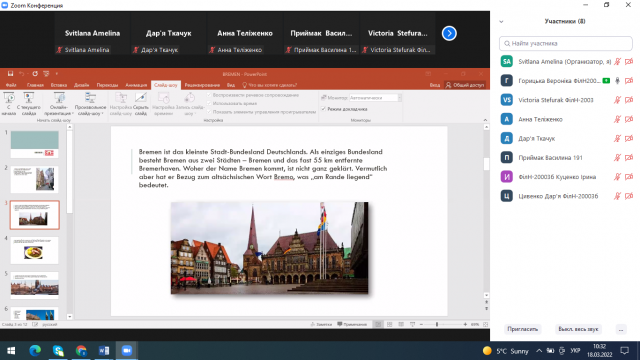Click Горицька Вероніка microphone icon

pyautogui.click(x=618, y=81)
